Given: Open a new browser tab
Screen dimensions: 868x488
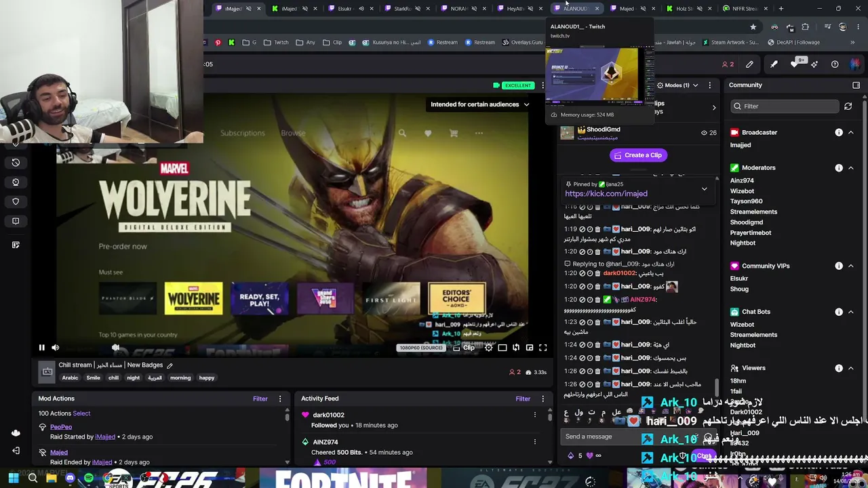Looking at the screenshot, I should pos(781,8).
